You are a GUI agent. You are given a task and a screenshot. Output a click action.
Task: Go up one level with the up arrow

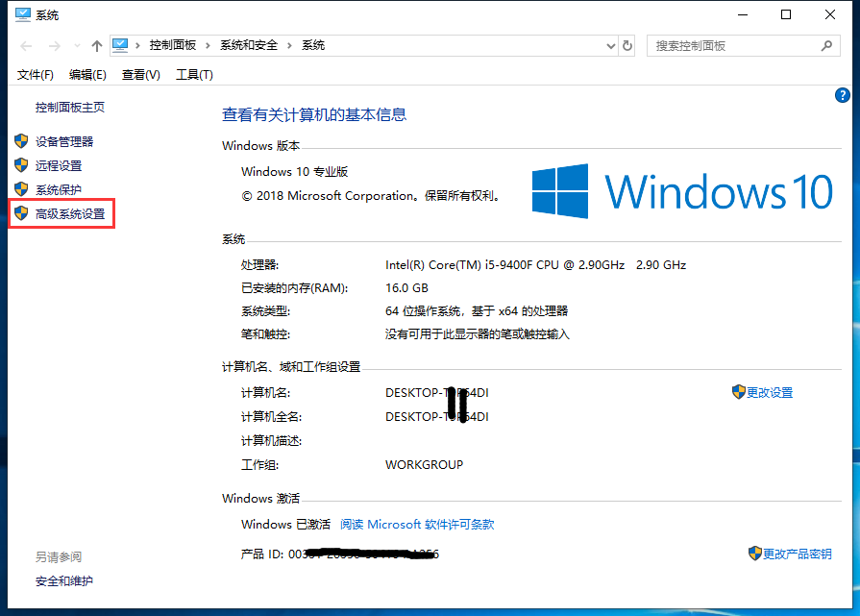click(97, 46)
